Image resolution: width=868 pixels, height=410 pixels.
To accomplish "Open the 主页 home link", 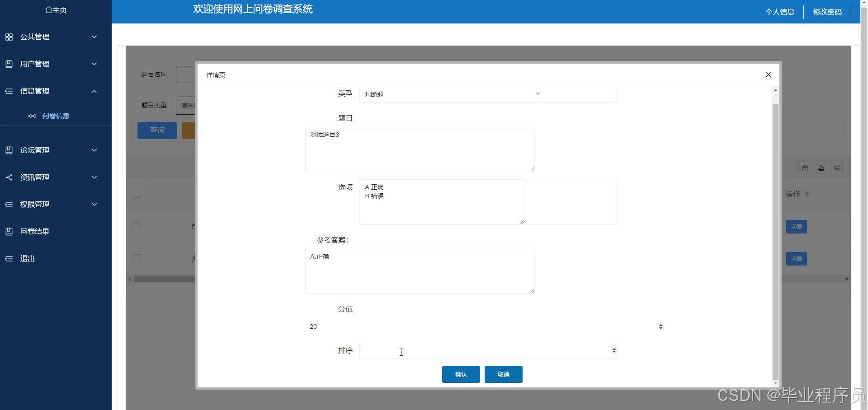I will (56, 10).
